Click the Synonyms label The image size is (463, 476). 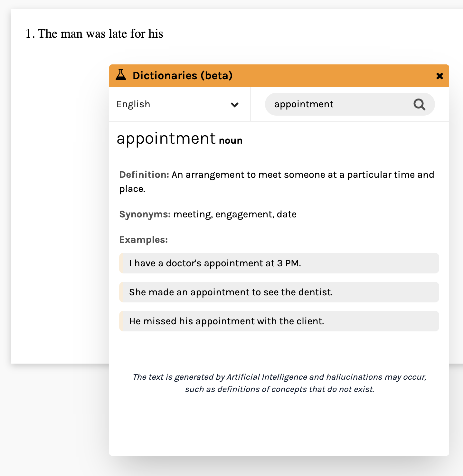(145, 214)
